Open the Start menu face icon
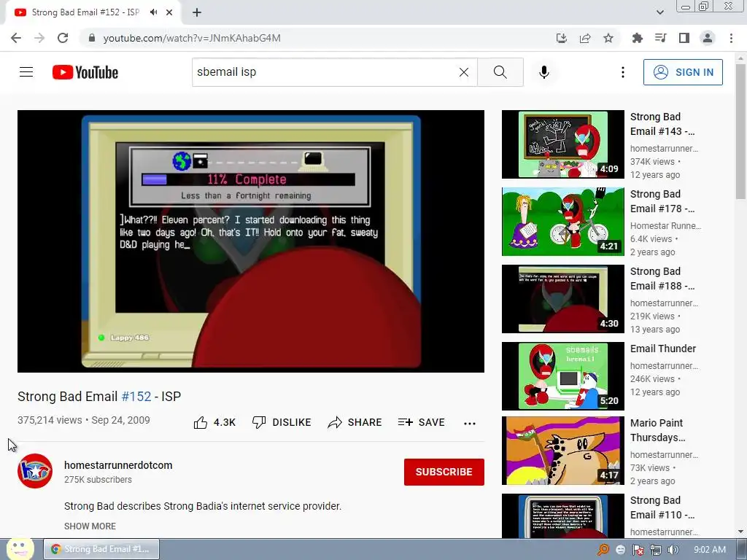Image resolution: width=747 pixels, height=560 pixels. 20,548
